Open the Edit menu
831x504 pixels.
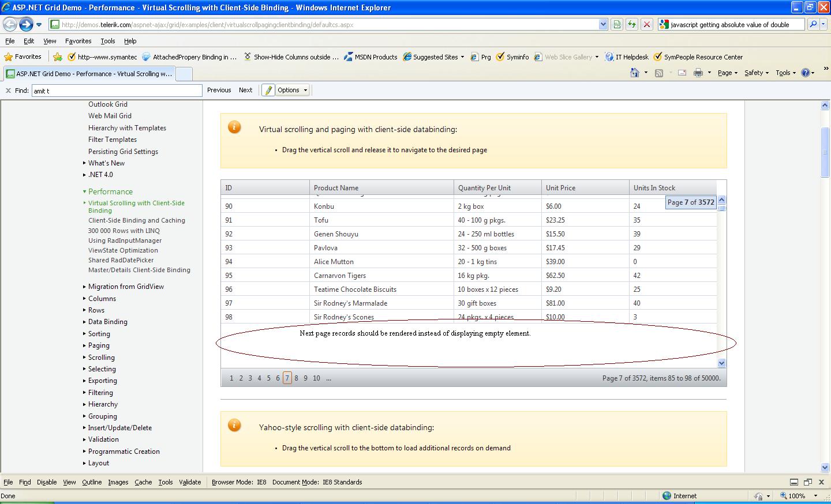(x=29, y=41)
